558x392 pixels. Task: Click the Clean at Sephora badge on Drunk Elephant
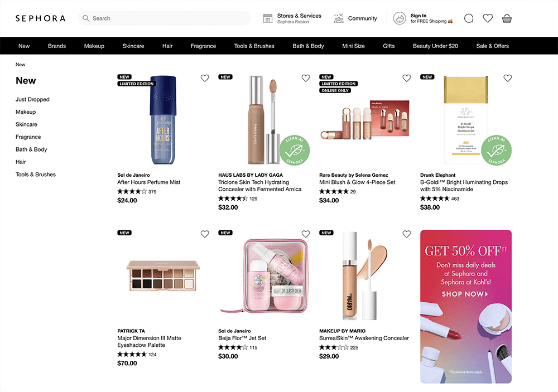[x=496, y=150]
